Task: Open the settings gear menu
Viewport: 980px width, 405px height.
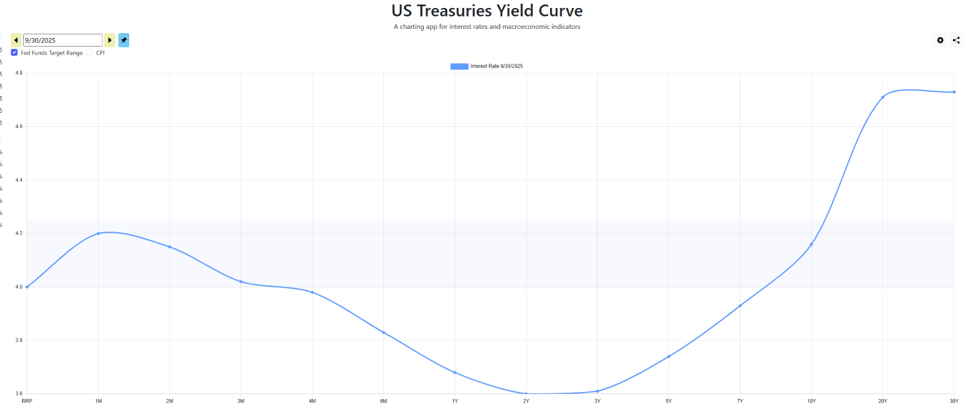Action: [940, 40]
